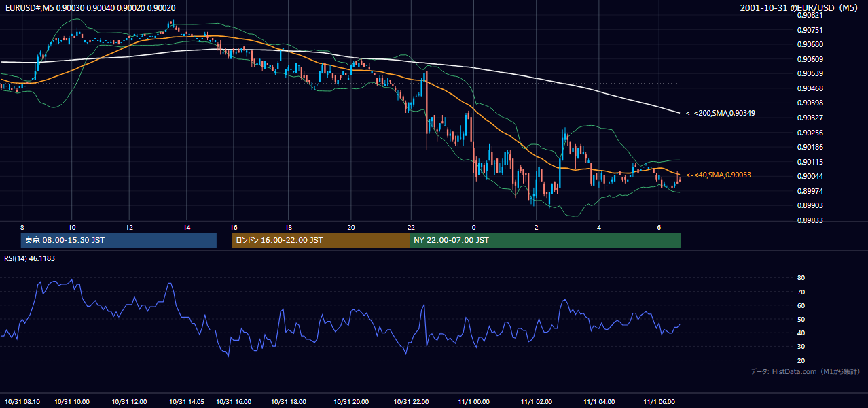Click the 10/31 22:00 time label
The height and width of the screenshot is (408, 868).
(x=411, y=402)
